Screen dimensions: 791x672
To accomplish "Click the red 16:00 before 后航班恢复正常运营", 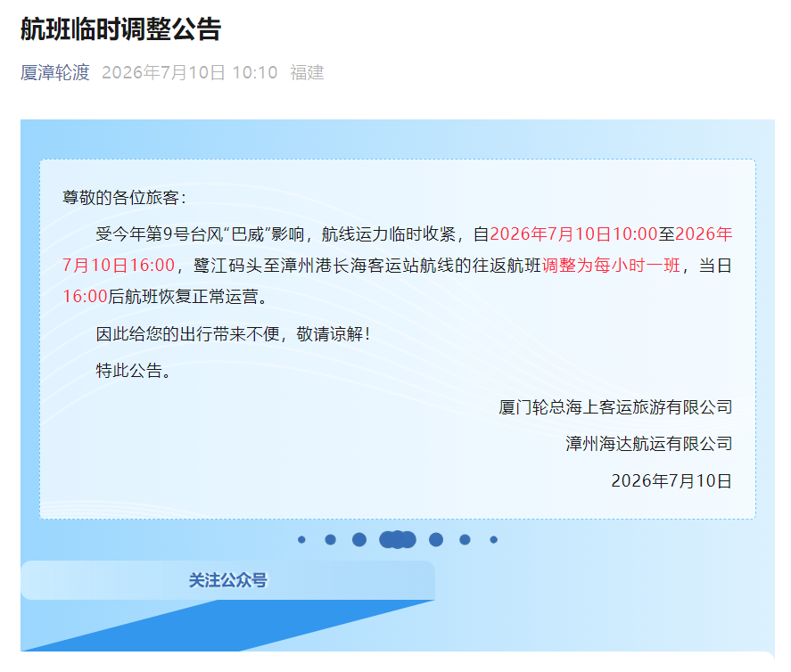I will 85,297.
